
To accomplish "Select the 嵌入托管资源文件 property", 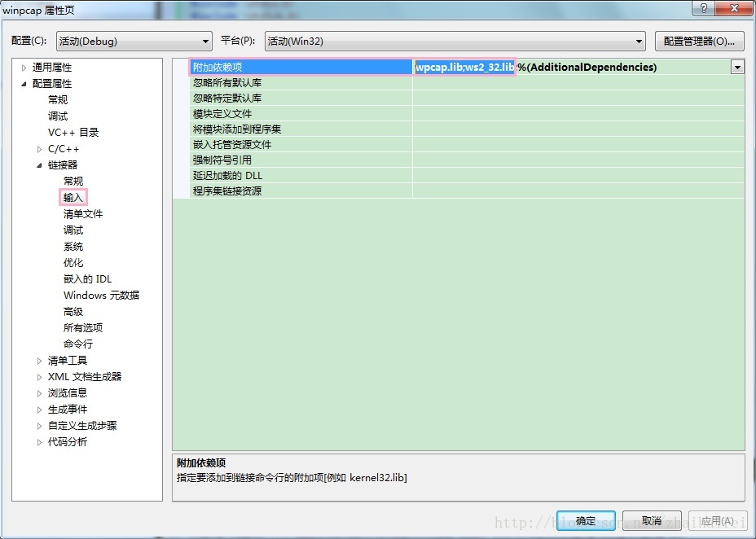I will (x=301, y=144).
